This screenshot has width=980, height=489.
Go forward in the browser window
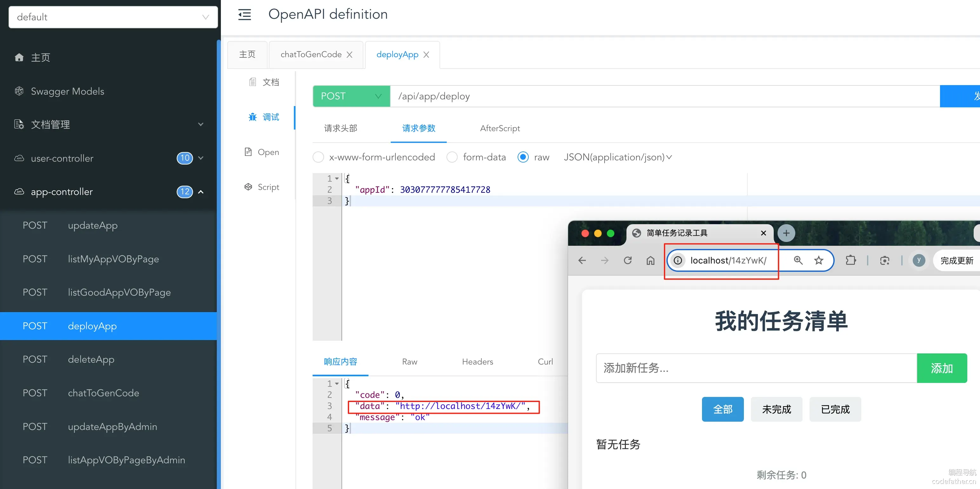click(x=605, y=260)
